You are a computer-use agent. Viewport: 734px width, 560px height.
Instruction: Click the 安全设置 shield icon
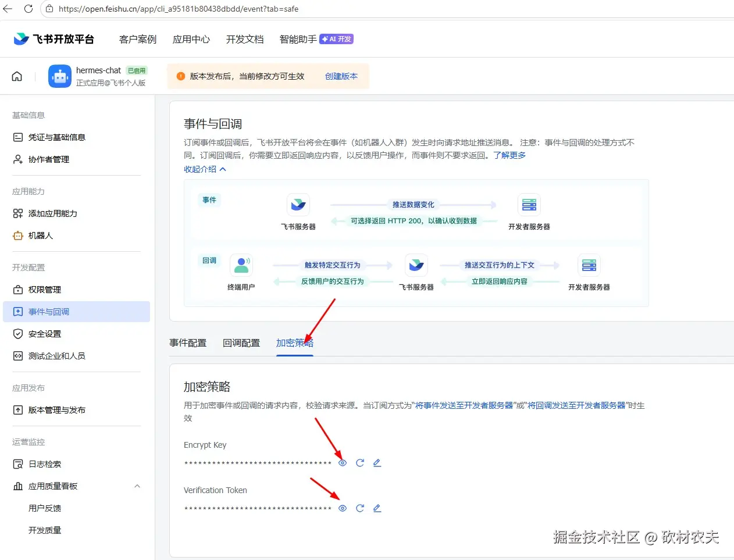point(18,334)
